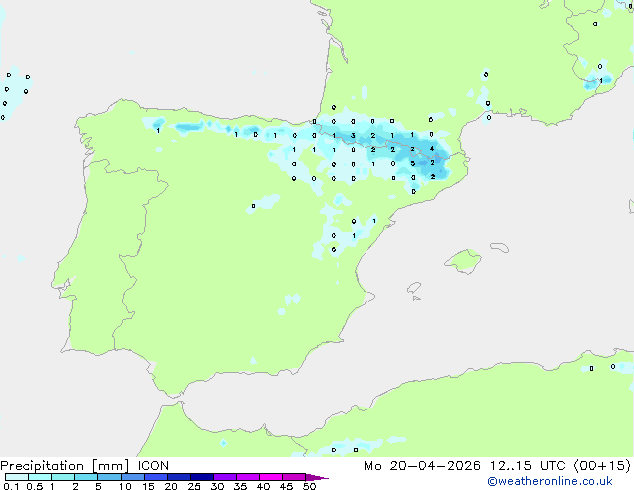Click the map value '4' over the Pyrenees
This screenshot has height=490, width=634.
432,149
